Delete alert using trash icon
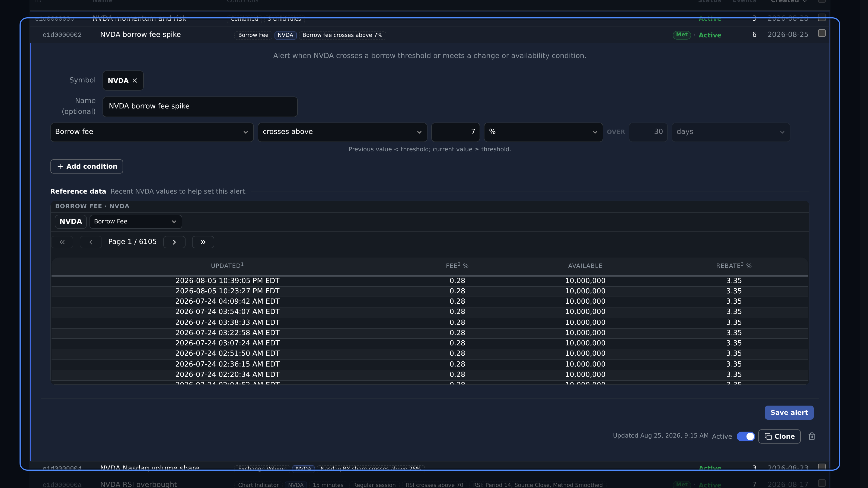This screenshot has width=868, height=488. pyautogui.click(x=812, y=436)
